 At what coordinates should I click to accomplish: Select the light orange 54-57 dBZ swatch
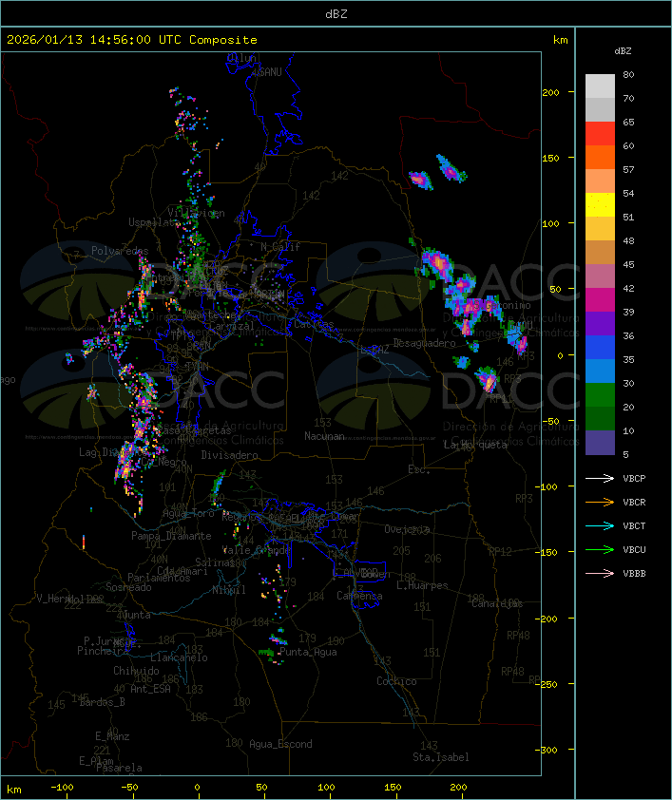pos(600,181)
